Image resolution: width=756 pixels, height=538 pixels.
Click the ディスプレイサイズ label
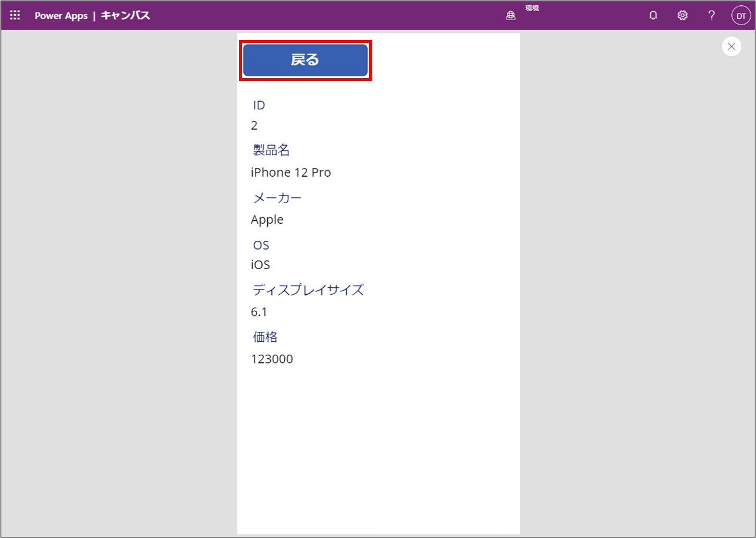click(308, 290)
